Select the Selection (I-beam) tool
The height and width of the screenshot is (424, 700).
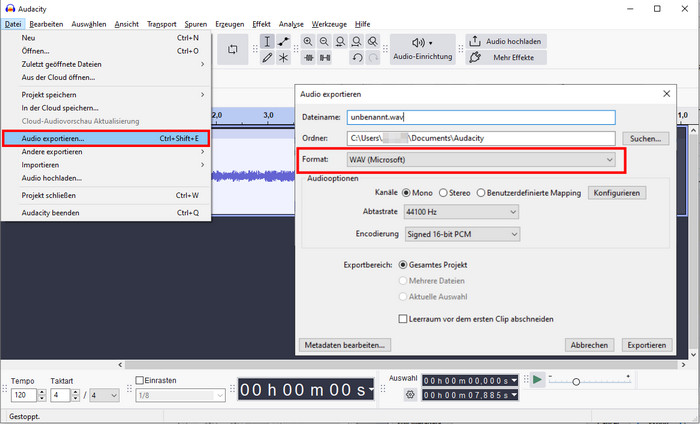[x=267, y=42]
